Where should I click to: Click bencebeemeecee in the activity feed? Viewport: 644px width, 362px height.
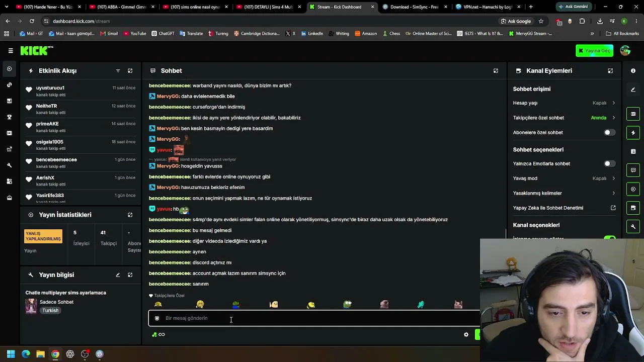[x=56, y=160]
